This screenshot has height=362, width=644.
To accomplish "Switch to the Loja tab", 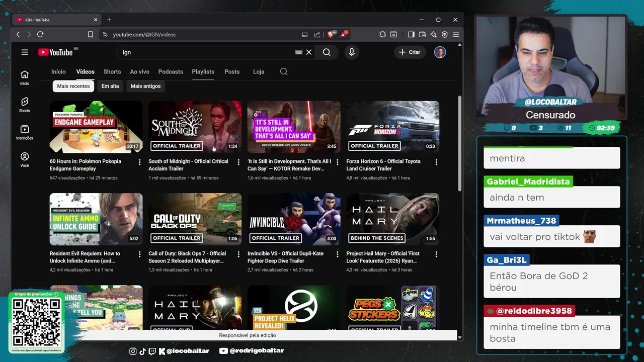I will click(259, 71).
